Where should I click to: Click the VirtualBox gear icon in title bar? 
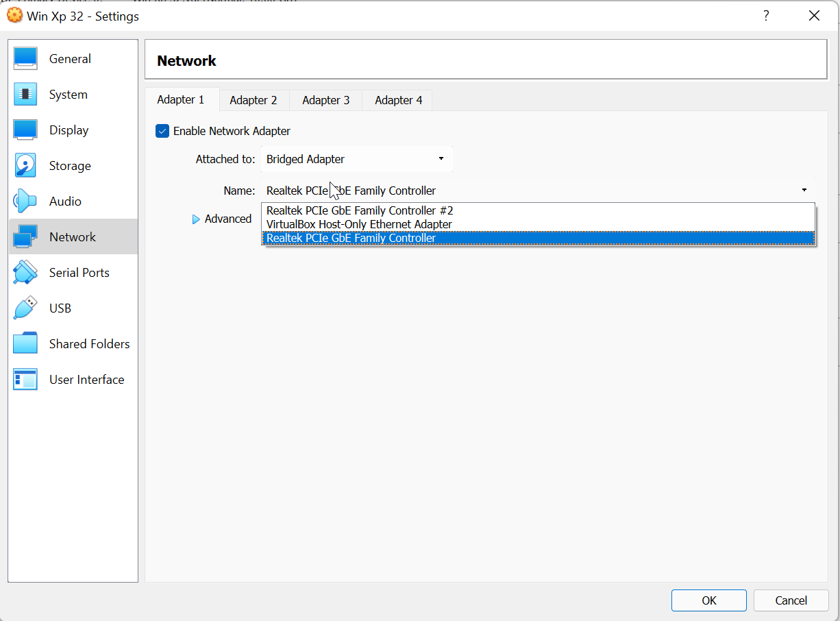coord(14,16)
